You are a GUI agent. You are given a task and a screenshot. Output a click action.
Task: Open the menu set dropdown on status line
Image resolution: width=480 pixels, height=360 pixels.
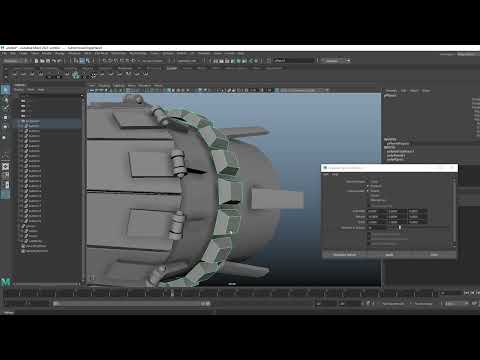pyautogui.click(x=15, y=61)
